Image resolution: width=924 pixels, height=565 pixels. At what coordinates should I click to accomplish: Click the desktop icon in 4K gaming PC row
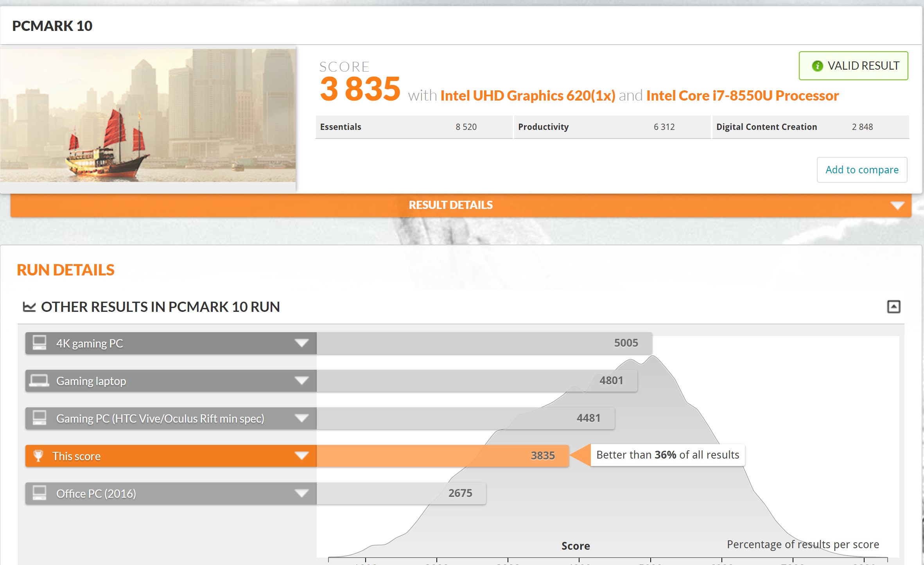pos(39,343)
